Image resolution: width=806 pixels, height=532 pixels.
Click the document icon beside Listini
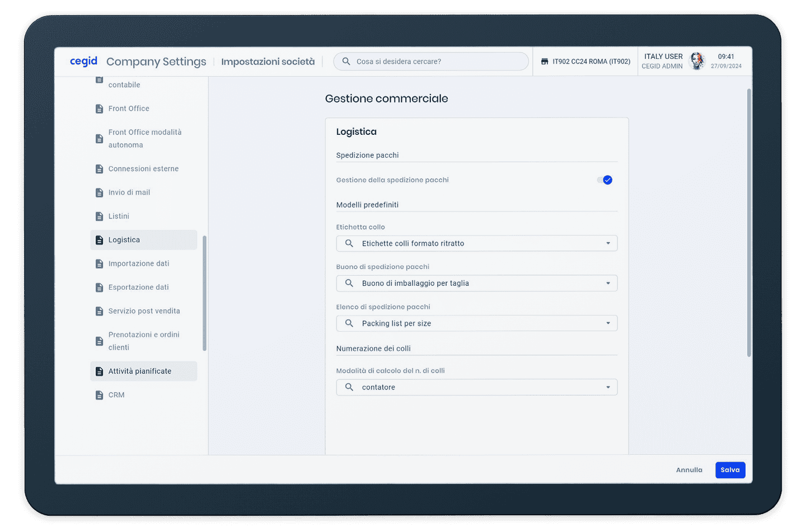[99, 216]
